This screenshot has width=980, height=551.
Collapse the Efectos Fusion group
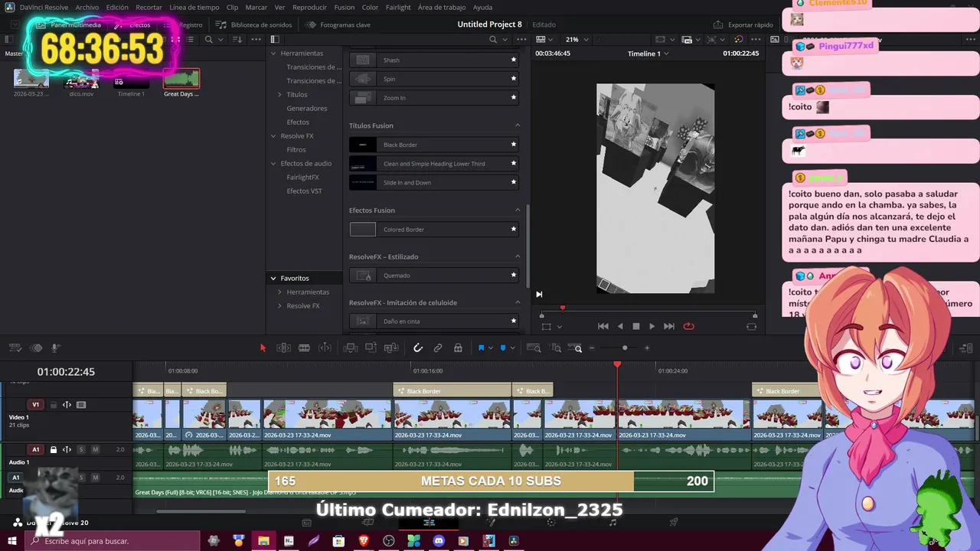[518, 210]
